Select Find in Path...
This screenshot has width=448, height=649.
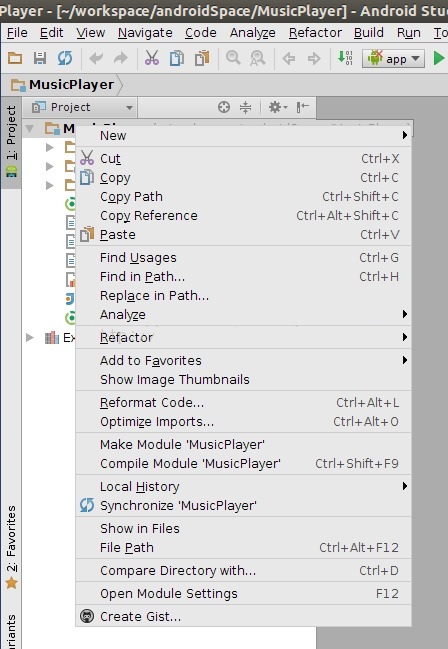pos(243,276)
